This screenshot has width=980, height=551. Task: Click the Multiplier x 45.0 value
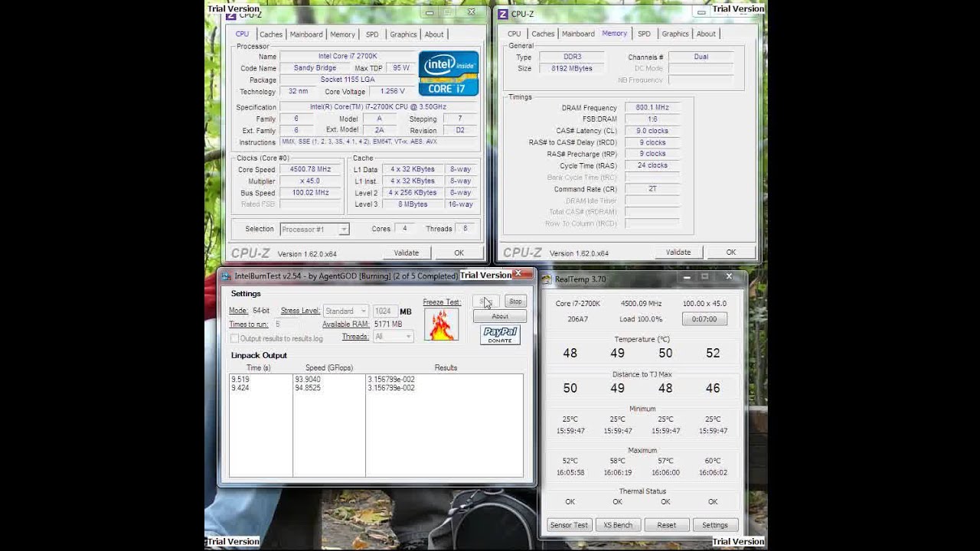pyautogui.click(x=310, y=181)
